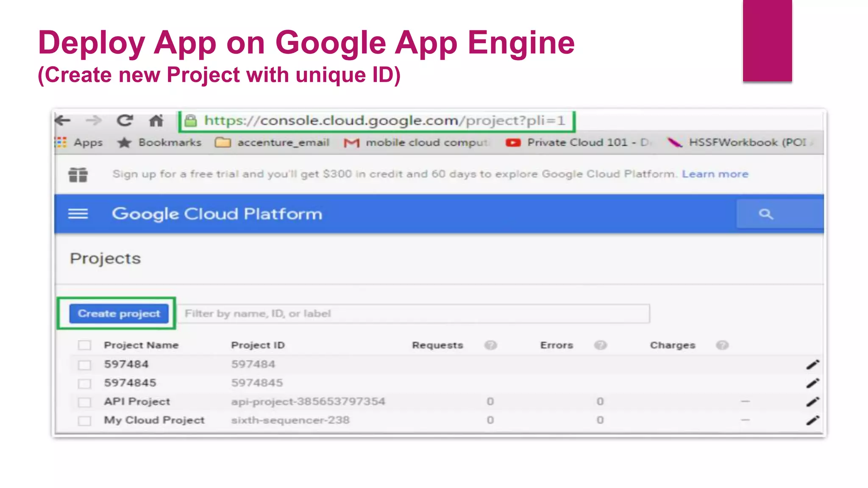Click the address bar URL

coord(385,121)
